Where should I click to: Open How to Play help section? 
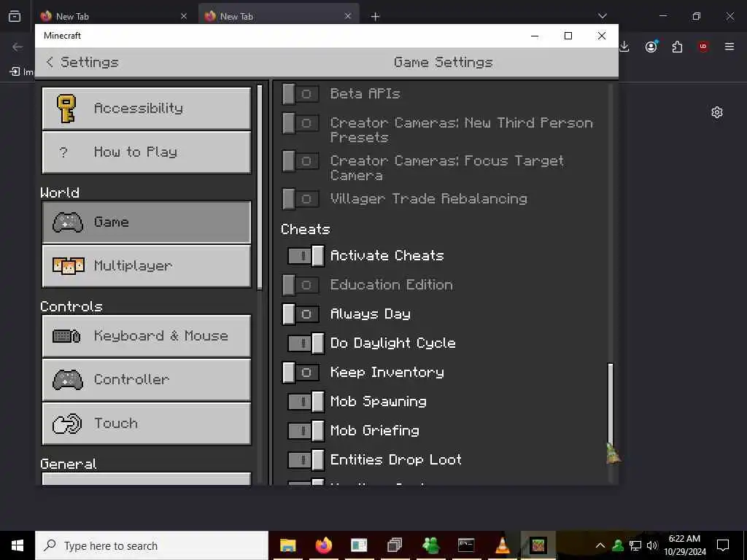point(146,152)
